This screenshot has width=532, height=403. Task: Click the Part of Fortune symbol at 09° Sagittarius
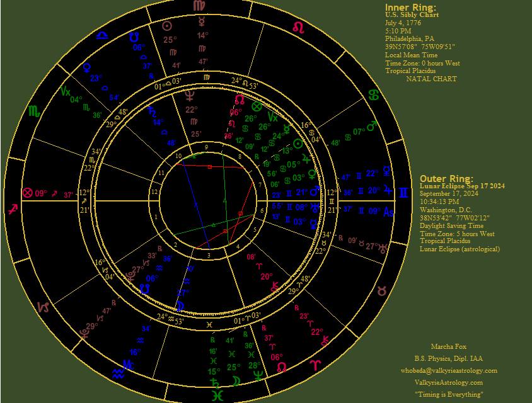(27, 193)
